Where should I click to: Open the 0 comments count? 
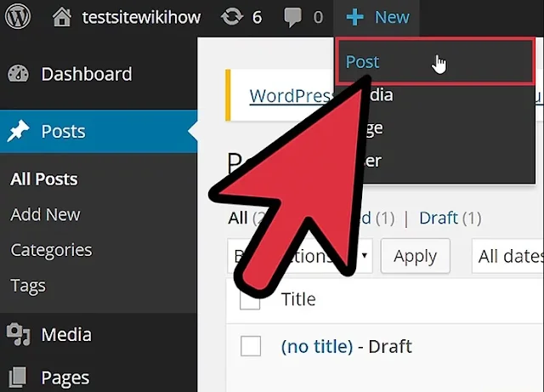[x=318, y=17]
